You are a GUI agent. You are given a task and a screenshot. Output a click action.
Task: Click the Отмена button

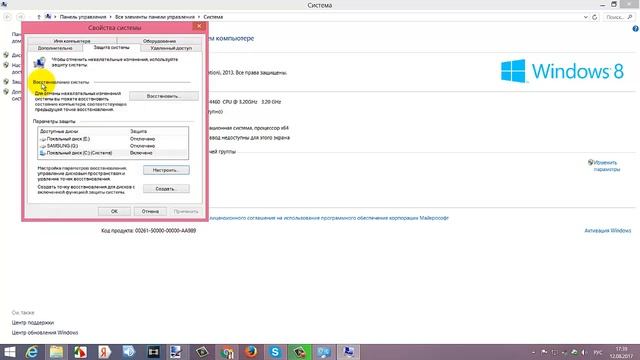[150, 211]
